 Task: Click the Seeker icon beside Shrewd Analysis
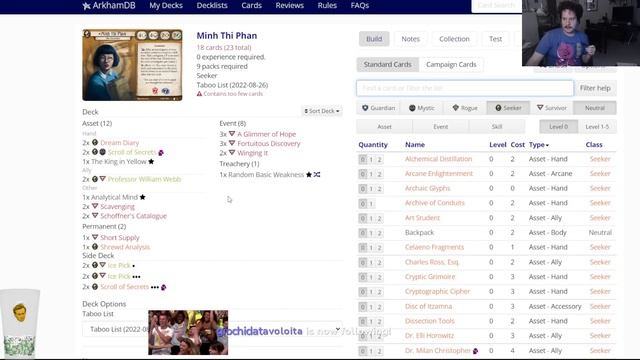tap(95, 247)
